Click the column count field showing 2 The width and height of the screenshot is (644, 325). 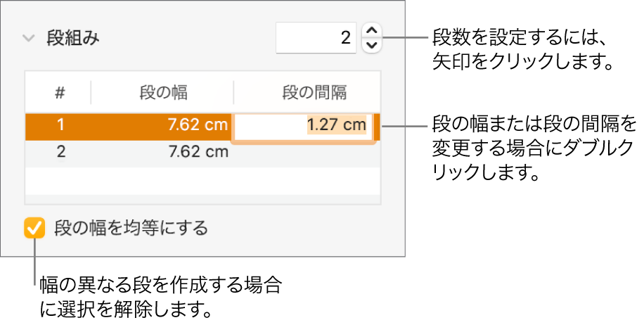pos(316,38)
